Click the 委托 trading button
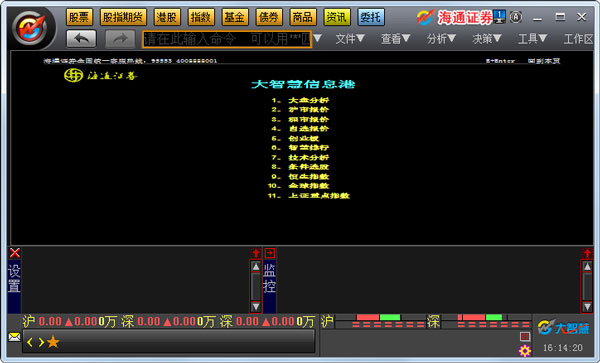Screen dimensions: 600x363 point(371,17)
